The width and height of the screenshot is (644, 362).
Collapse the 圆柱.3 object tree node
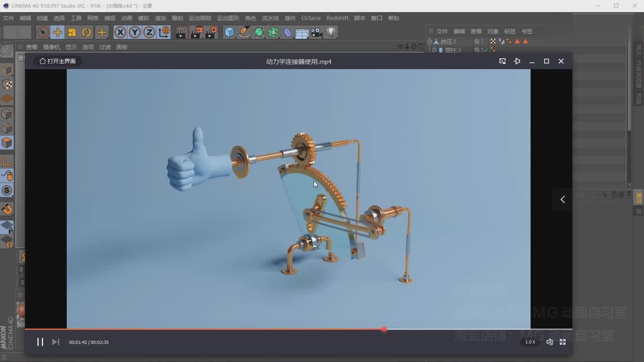(434, 50)
